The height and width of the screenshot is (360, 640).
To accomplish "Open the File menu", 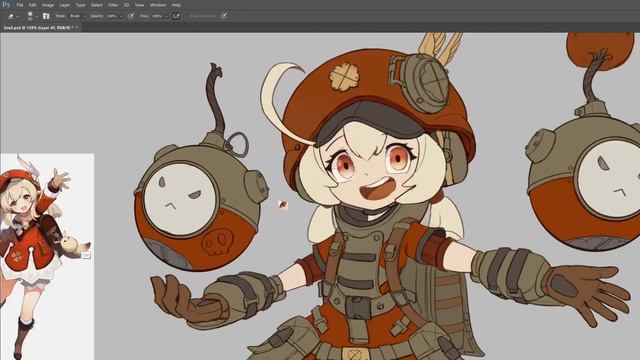I will [x=20, y=5].
